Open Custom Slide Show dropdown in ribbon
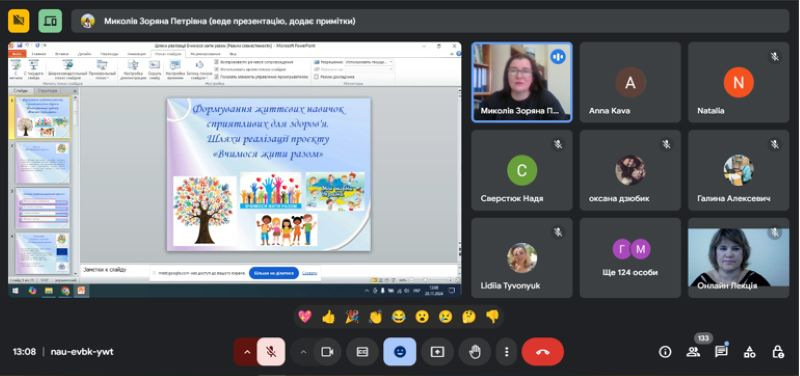 [x=102, y=70]
